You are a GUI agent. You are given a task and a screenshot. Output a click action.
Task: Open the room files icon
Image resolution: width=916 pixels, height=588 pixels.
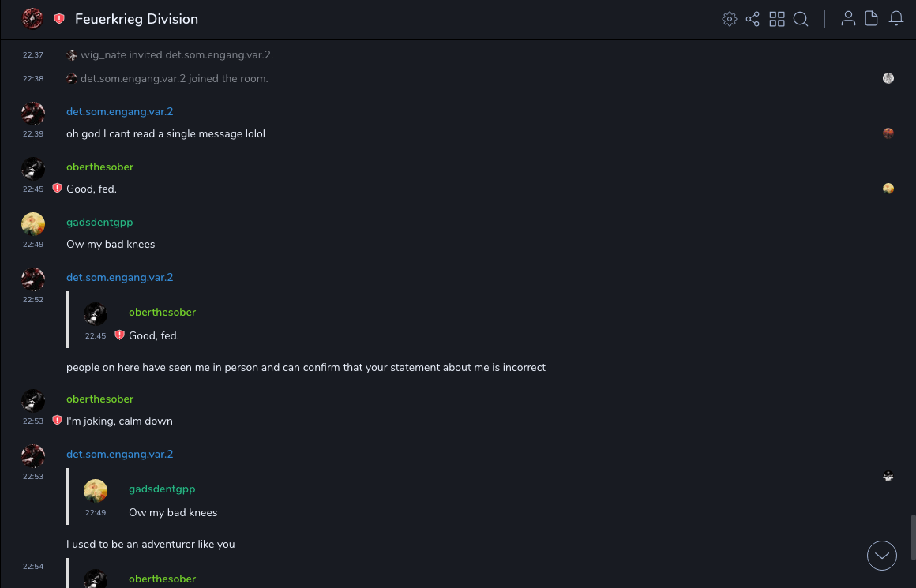pos(872,19)
